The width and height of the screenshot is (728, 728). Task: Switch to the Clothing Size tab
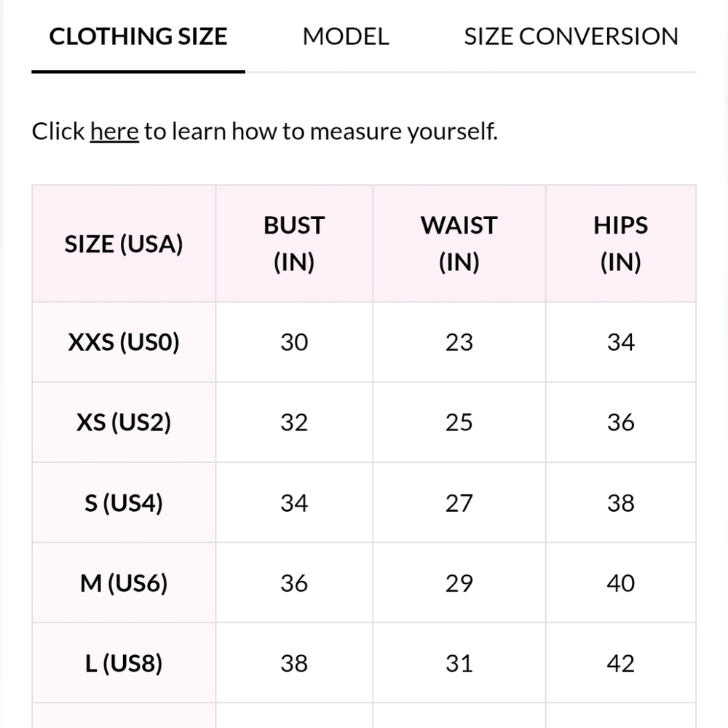point(138,36)
